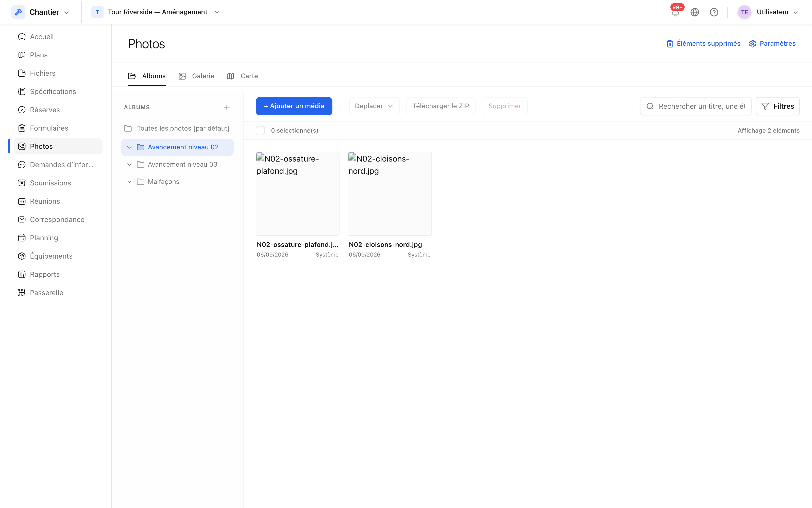Click the Rapports chart icon
812x508 pixels.
(22, 275)
